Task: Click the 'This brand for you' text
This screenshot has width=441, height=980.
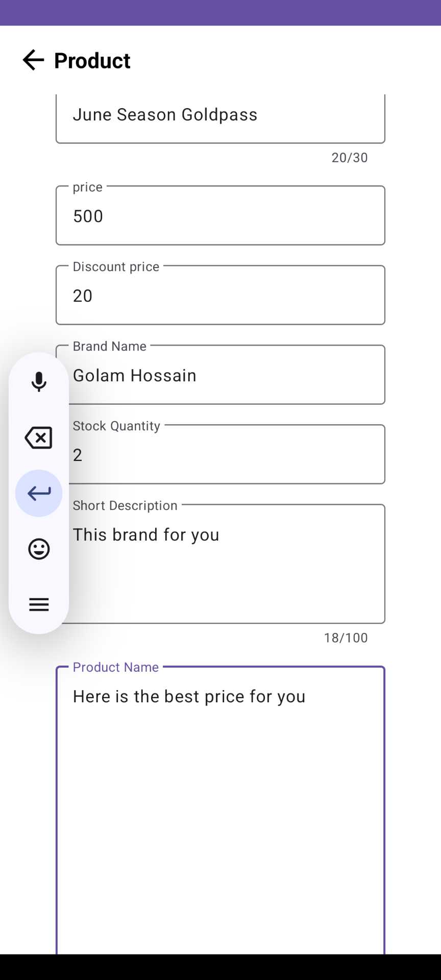Action: pos(146,535)
